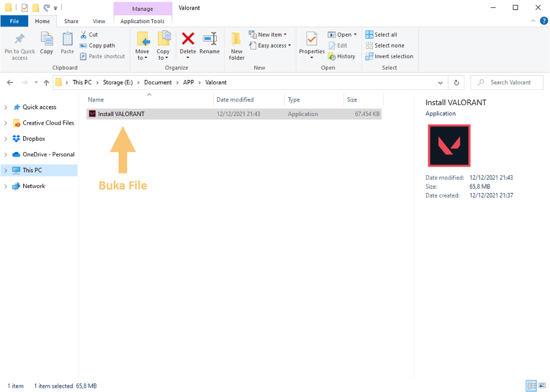Click the Copy ribbon icon
Screen dimensions: 550x392
(46, 38)
